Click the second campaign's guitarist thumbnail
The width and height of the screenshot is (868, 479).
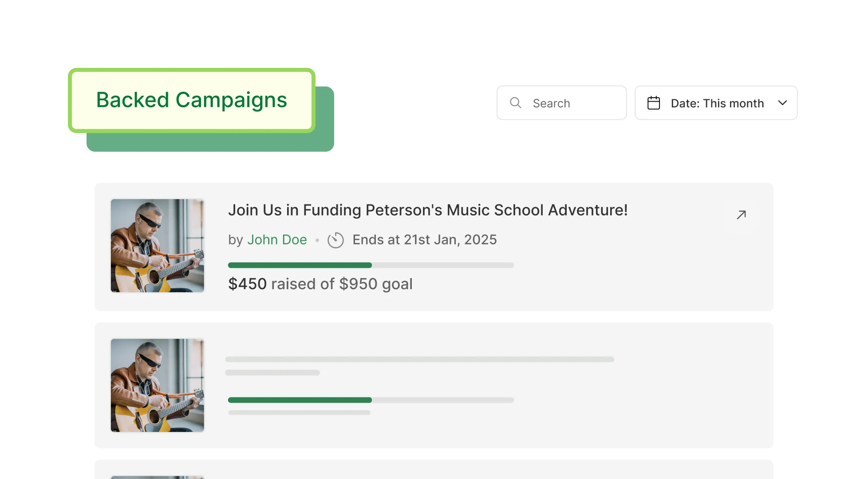point(158,385)
